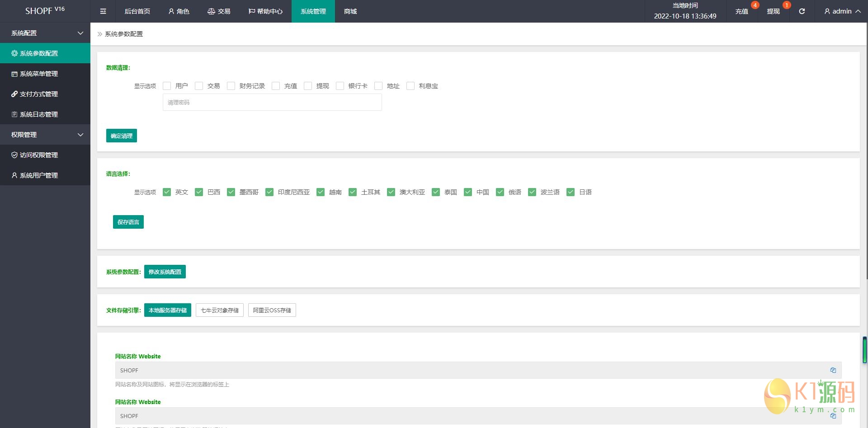This screenshot has width=868, height=428.
Task: Open the 角色 top menu
Action: tap(179, 11)
